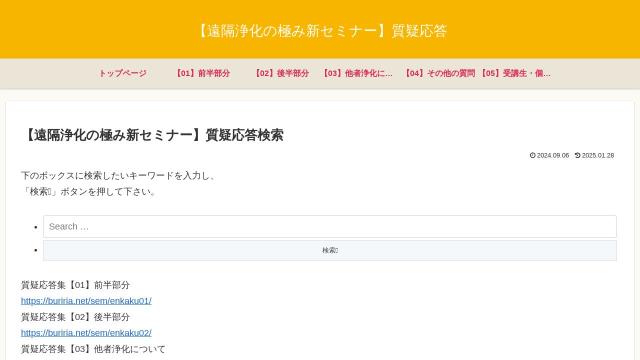Viewport: 640px width, 360px height.
Task: Open the buriria.net/sem/enkaku02/ link
Action: coord(86,333)
